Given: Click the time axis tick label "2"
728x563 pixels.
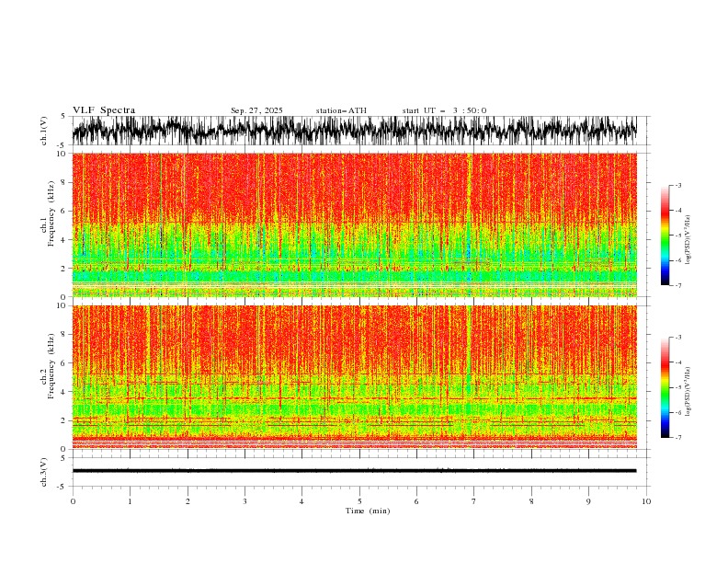Looking at the screenshot, I should 188,501.
